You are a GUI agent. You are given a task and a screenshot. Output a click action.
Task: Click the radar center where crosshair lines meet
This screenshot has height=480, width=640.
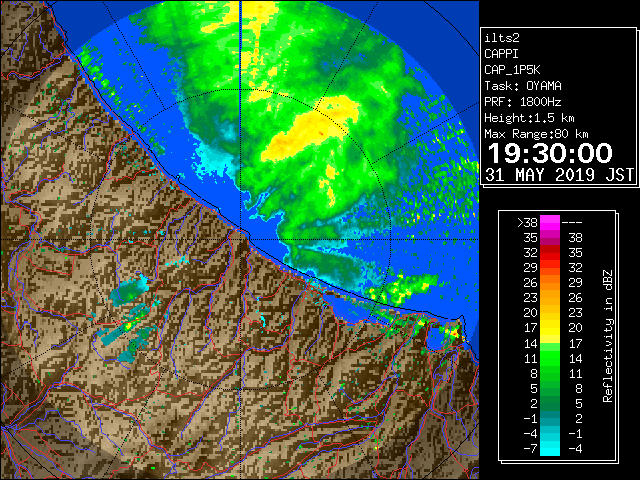coord(240,239)
